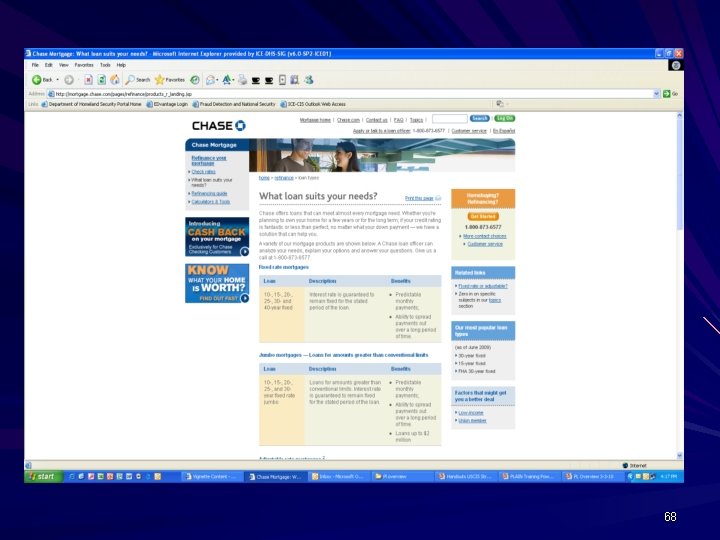Screen dimensions: 720x540
Task: Click the FAQ header link
Action: click(398, 120)
